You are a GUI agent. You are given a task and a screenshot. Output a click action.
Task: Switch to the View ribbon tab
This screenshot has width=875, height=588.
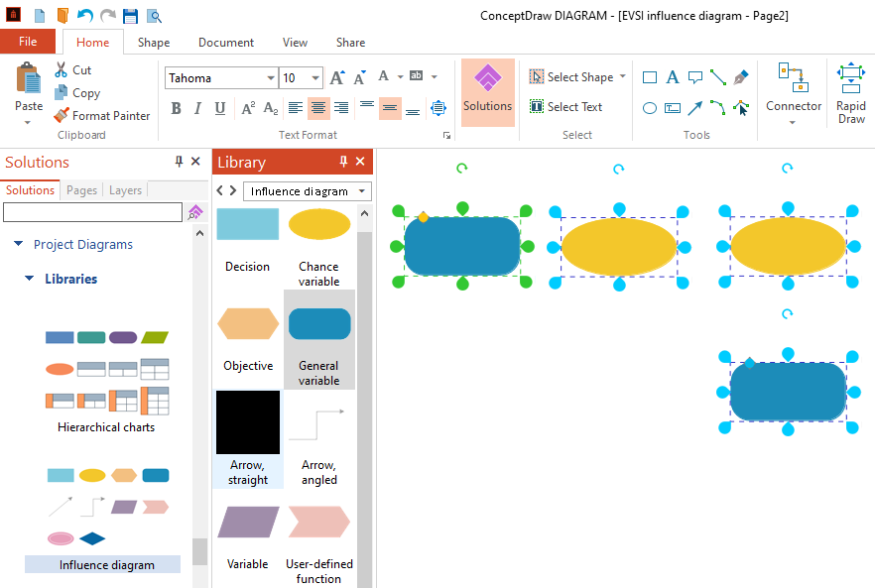click(295, 43)
